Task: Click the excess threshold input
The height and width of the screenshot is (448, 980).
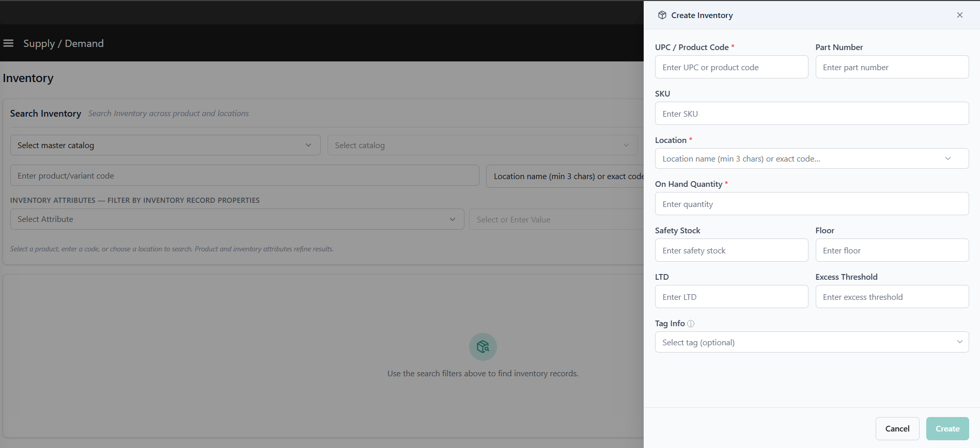Action: (x=892, y=297)
